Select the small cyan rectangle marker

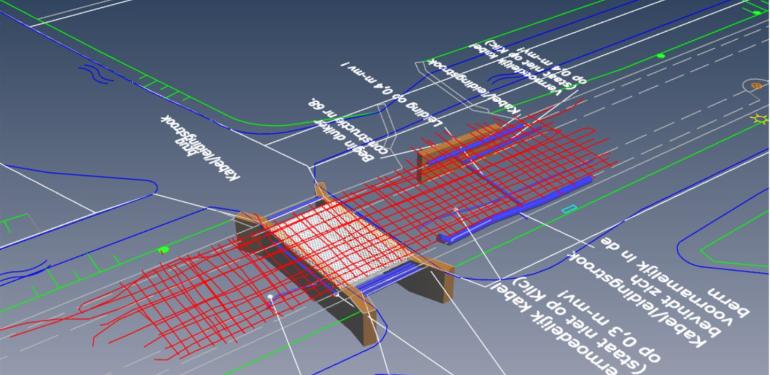pos(569,209)
